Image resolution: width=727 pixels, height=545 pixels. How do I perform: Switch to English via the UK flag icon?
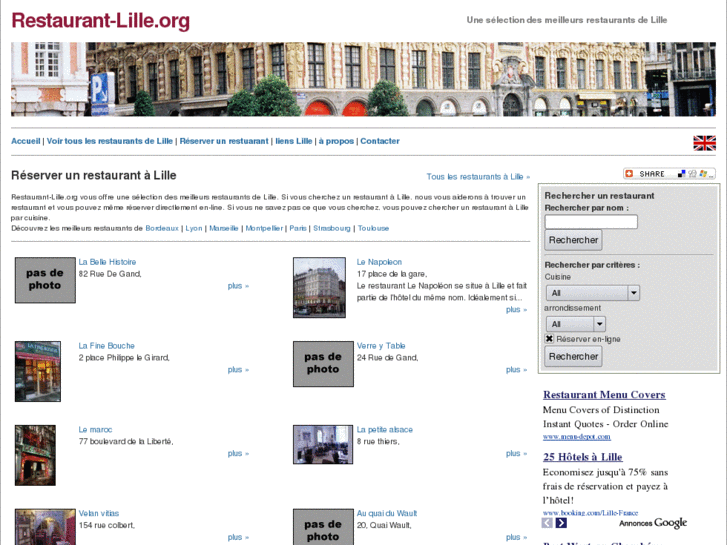click(x=704, y=143)
